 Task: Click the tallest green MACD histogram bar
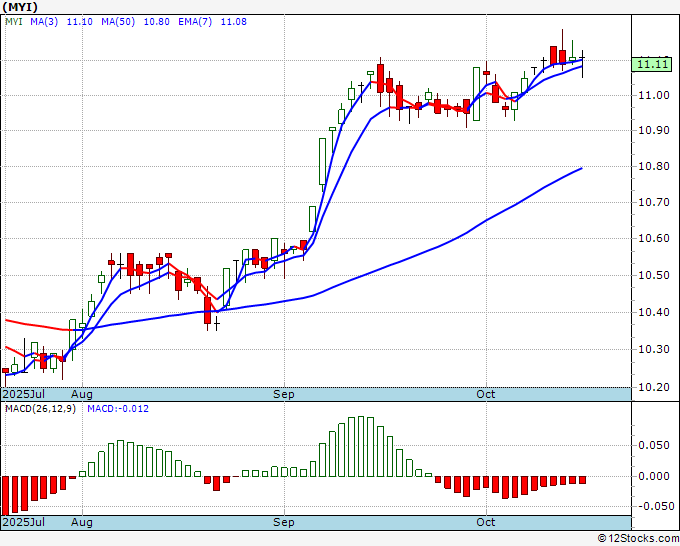[x=361, y=447]
